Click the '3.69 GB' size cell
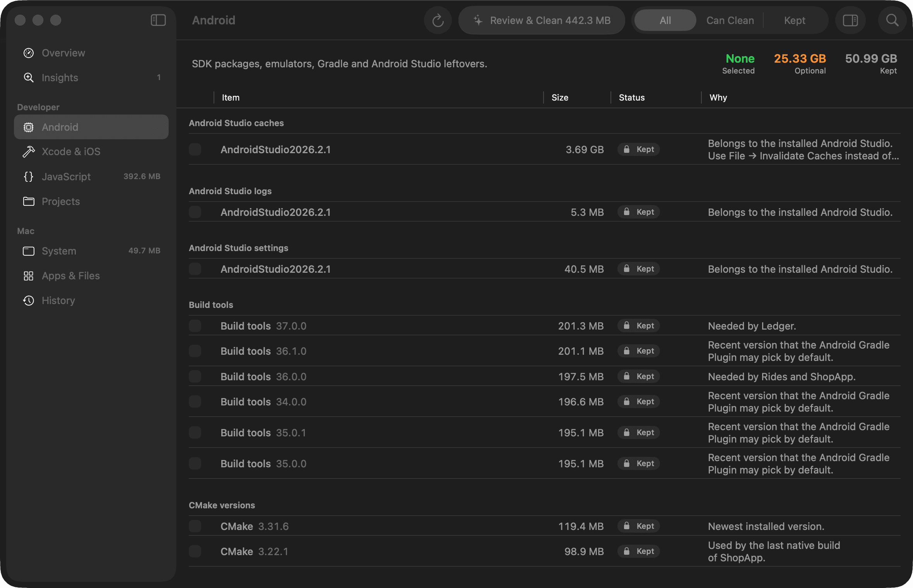The image size is (913, 588). (x=585, y=149)
